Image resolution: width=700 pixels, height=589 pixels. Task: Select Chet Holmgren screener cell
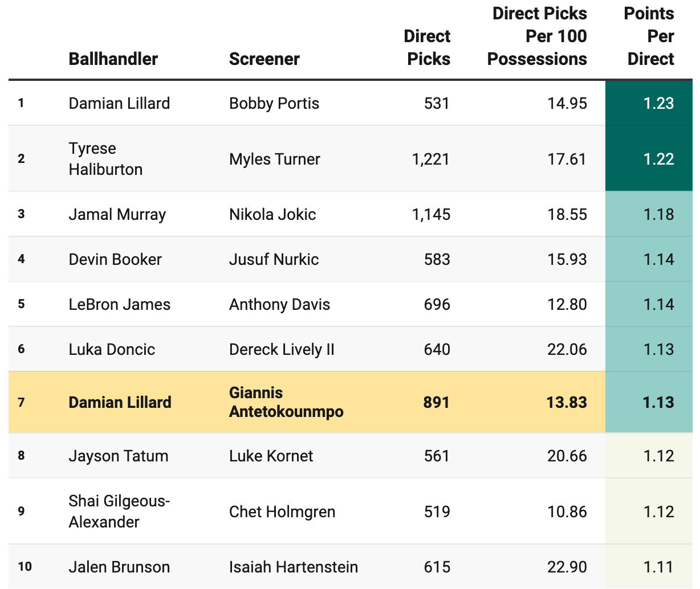click(x=282, y=512)
